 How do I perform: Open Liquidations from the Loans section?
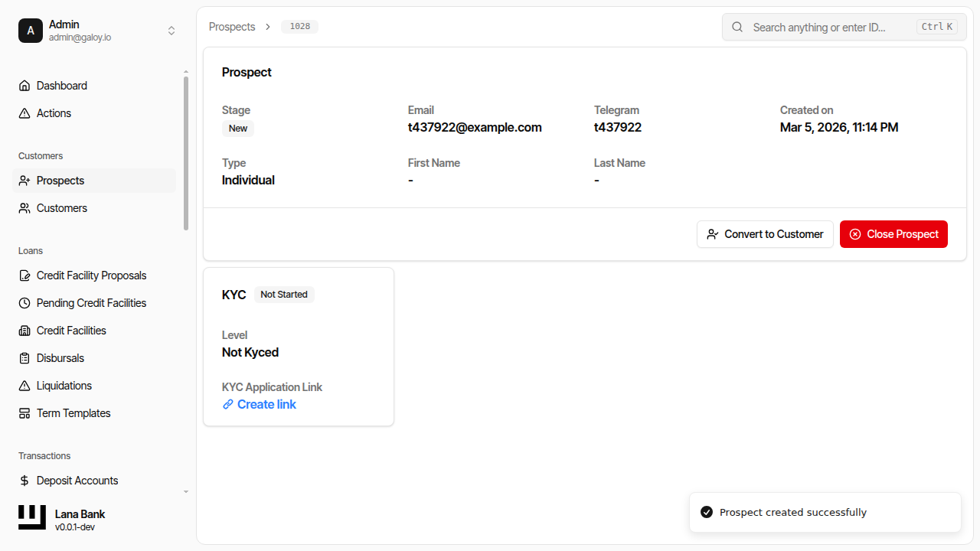coord(64,385)
